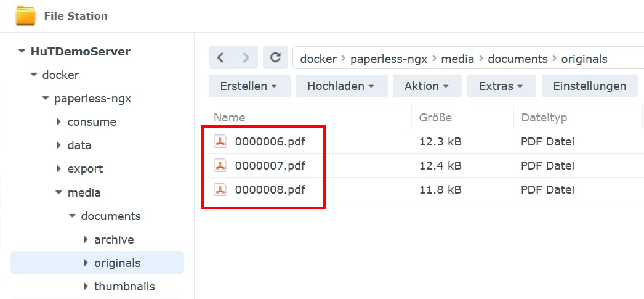Select the file 0000006.pdf

270,142
